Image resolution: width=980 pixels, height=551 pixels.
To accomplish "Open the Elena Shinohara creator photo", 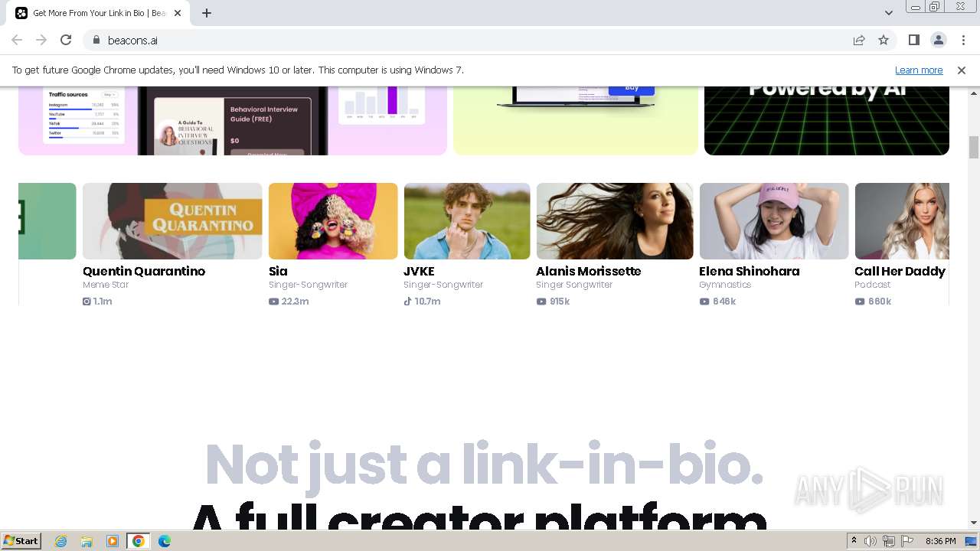I will [x=774, y=221].
